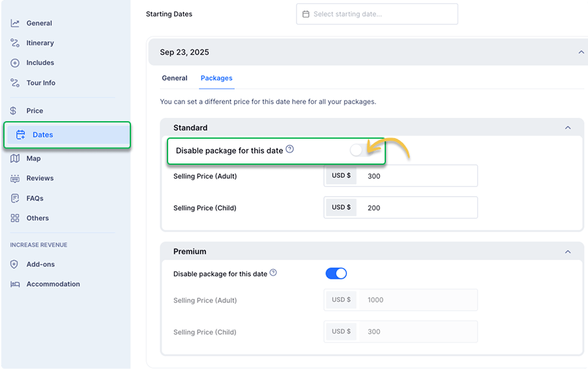Screen dimensions: 588x370
Task: Select the Packages tab
Action: 216,78
